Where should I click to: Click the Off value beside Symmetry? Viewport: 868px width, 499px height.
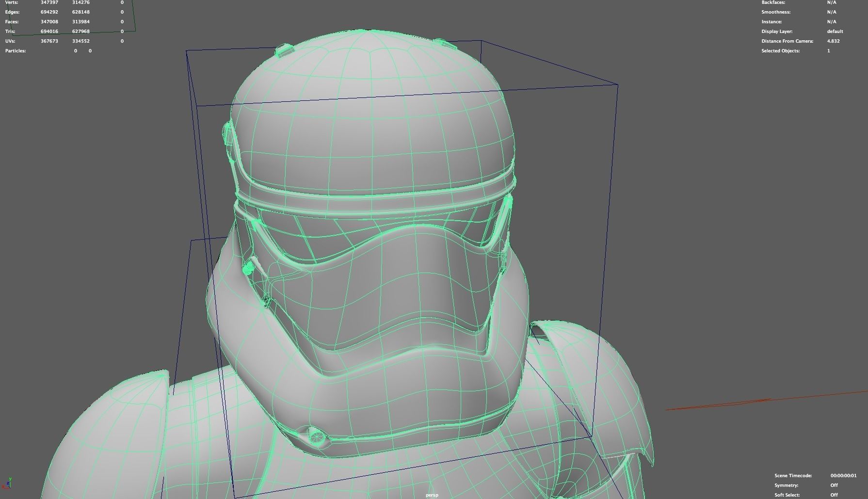tap(834, 485)
